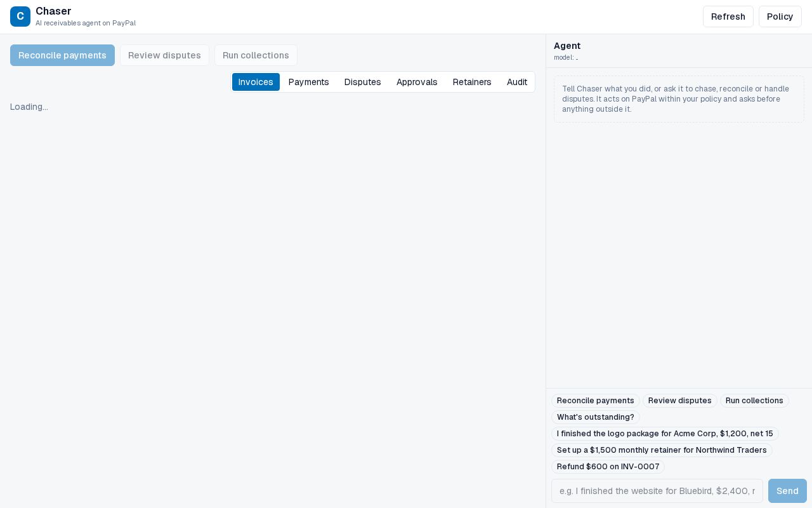Choose the "Run collections" suggestion chip
The width and height of the screenshot is (812, 508).
(754, 401)
